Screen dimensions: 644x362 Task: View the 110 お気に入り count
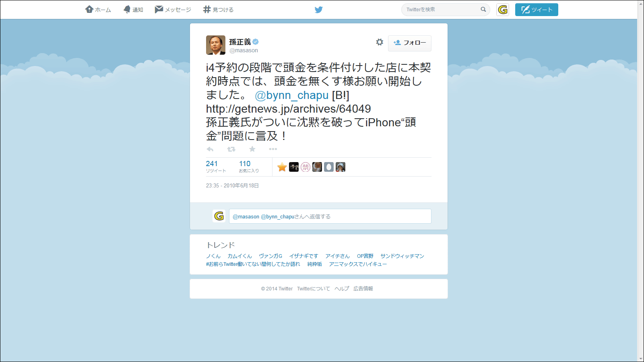coord(249,167)
